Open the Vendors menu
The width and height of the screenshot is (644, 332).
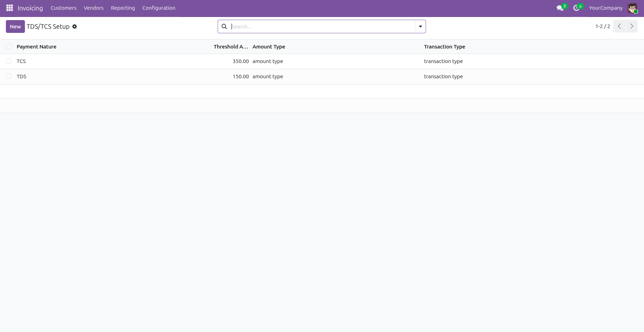click(93, 8)
